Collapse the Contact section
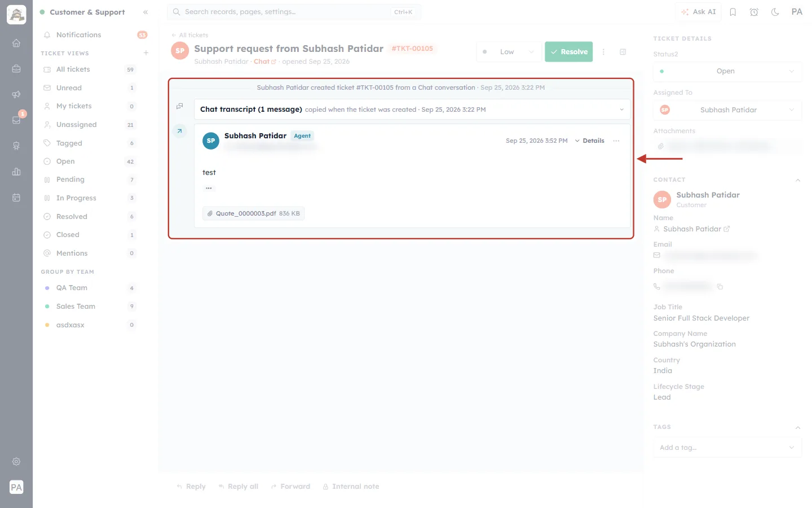Viewport: 812px width, 508px height. click(x=798, y=180)
